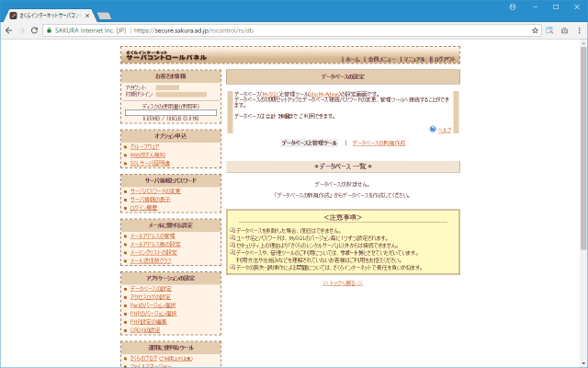Open SSLサーバ証明書 sidebar link
This screenshot has width=588, height=368.
pos(150,164)
